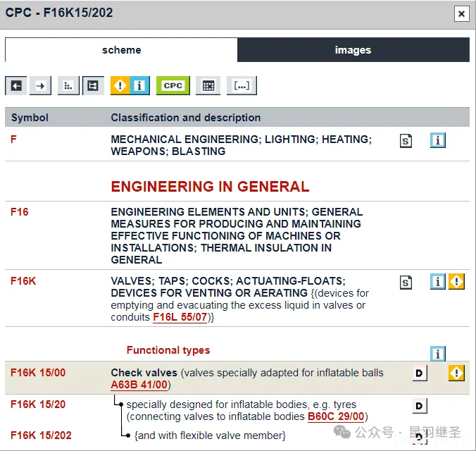The height and width of the screenshot is (451, 476).
Task: Follow the A63B 41/00 reference link
Action: pyautogui.click(x=139, y=385)
